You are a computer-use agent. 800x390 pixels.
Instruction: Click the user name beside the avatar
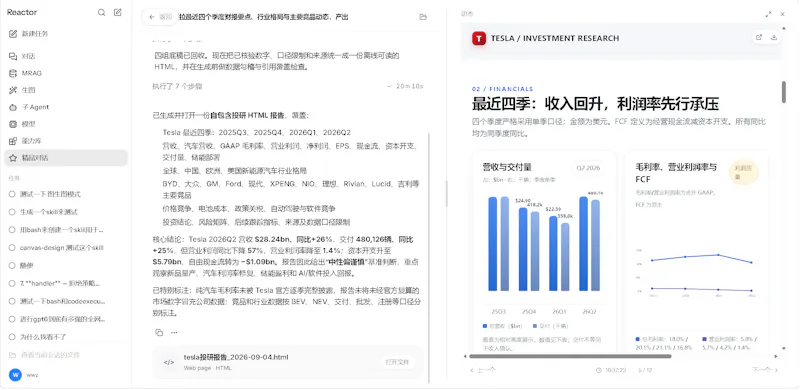[32, 375]
